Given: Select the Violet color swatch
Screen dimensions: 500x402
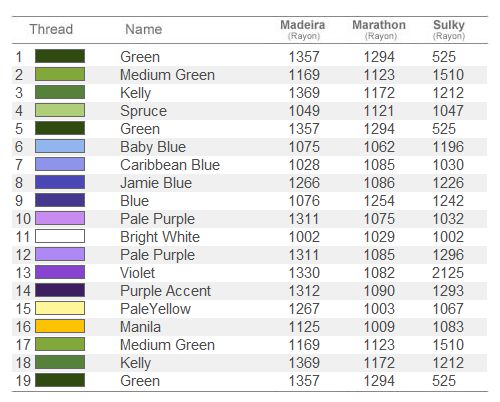Looking at the screenshot, I should coord(60,272).
